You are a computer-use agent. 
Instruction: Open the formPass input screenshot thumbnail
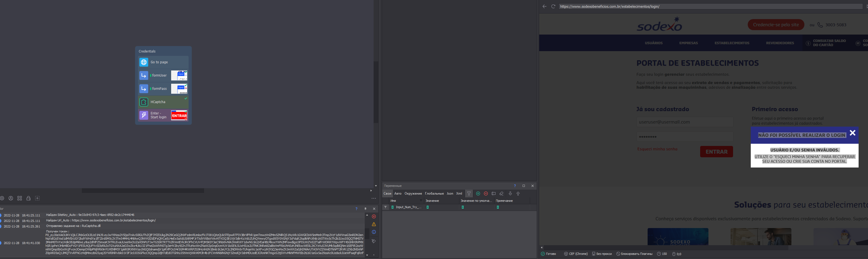pos(179,88)
